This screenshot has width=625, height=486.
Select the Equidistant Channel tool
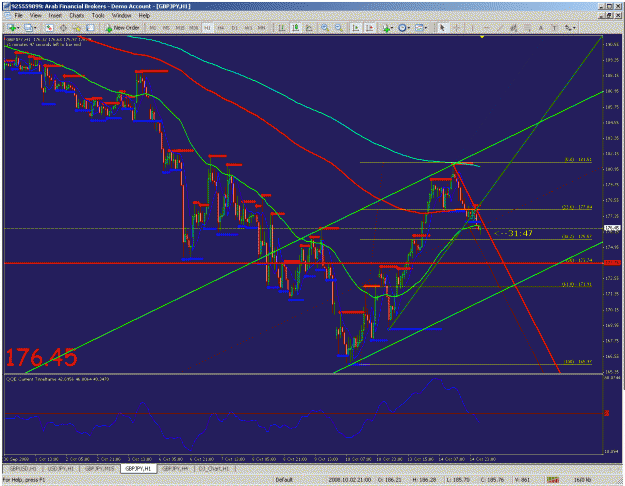513,28
